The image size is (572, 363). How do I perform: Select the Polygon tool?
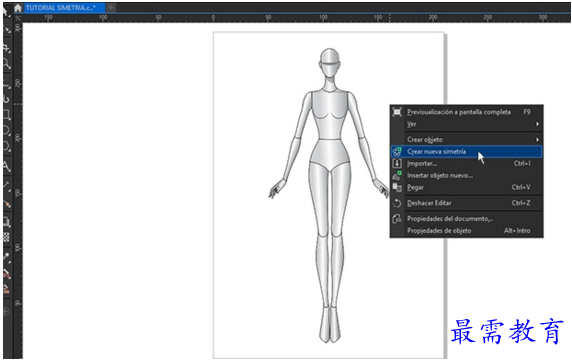coord(6,146)
